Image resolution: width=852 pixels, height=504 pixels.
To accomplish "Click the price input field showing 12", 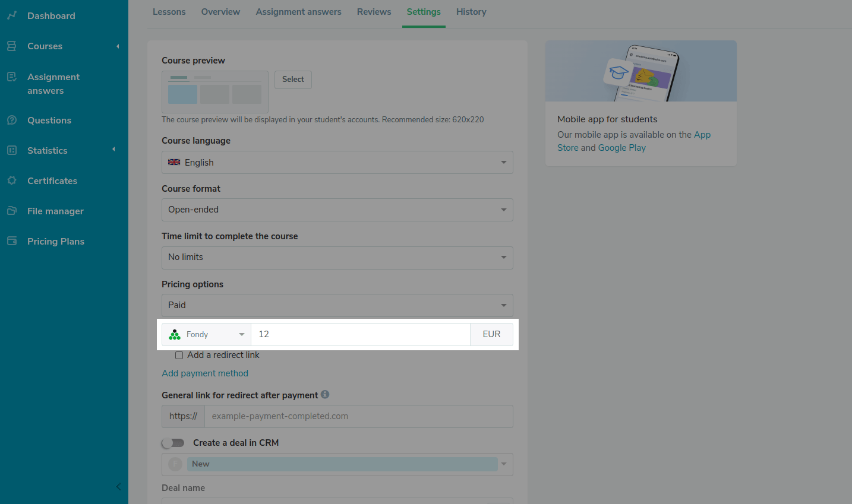I will (360, 334).
